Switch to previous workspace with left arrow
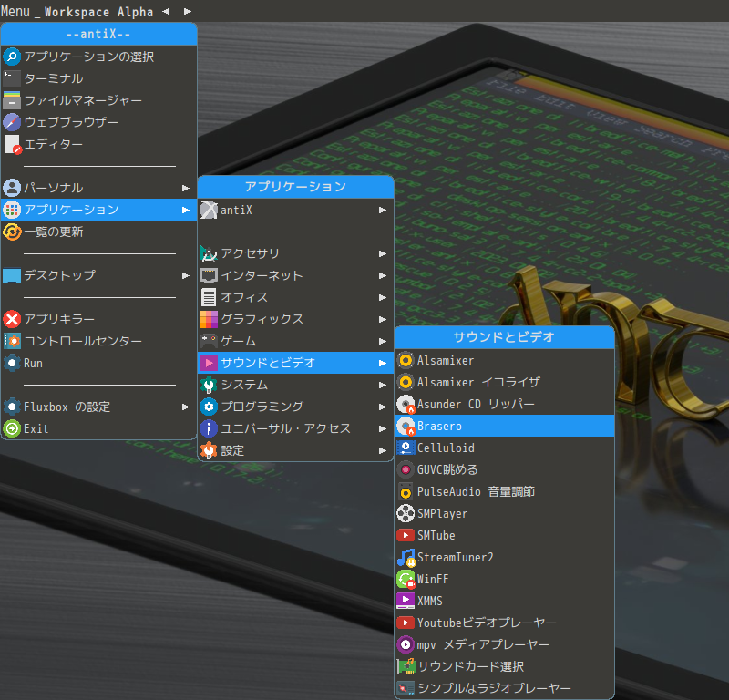The image size is (729, 700). (166, 11)
